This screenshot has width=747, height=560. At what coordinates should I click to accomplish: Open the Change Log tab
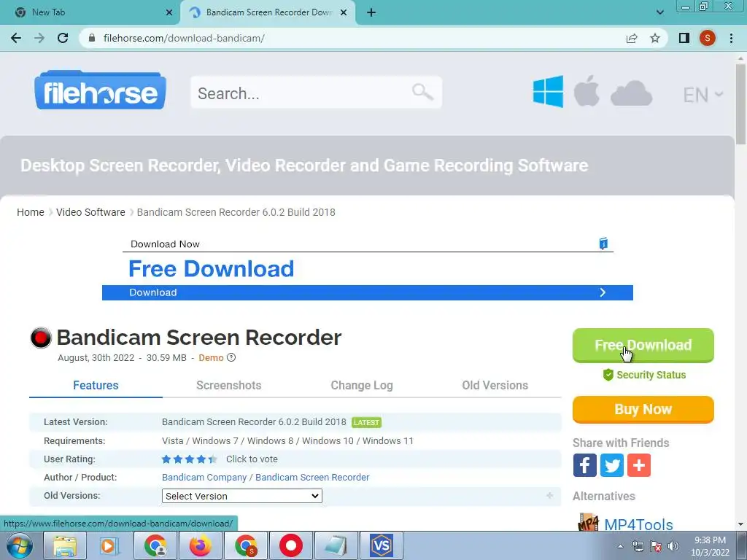tap(362, 385)
